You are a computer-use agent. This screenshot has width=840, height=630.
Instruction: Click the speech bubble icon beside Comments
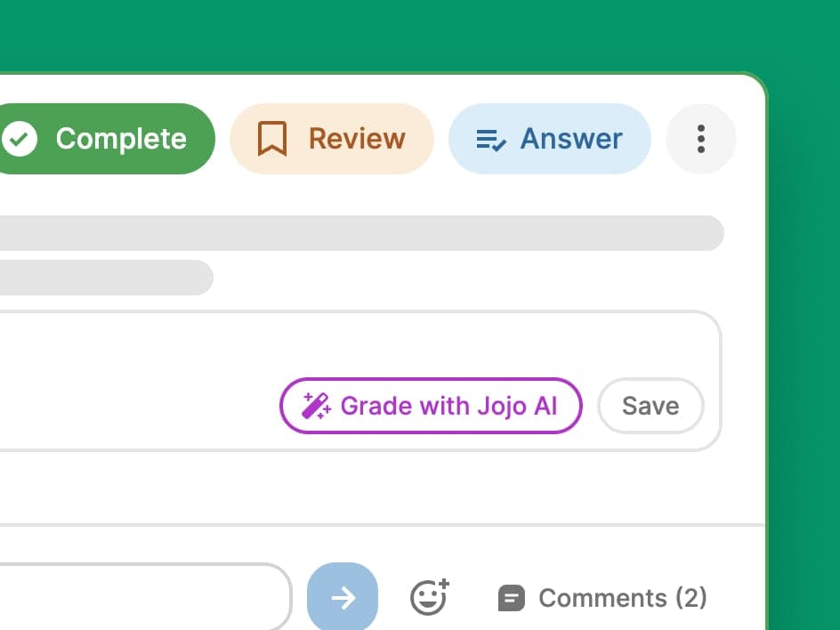512,598
